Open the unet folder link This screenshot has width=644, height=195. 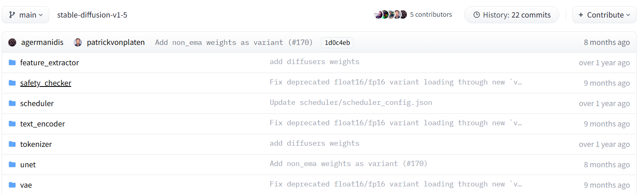[x=28, y=164]
